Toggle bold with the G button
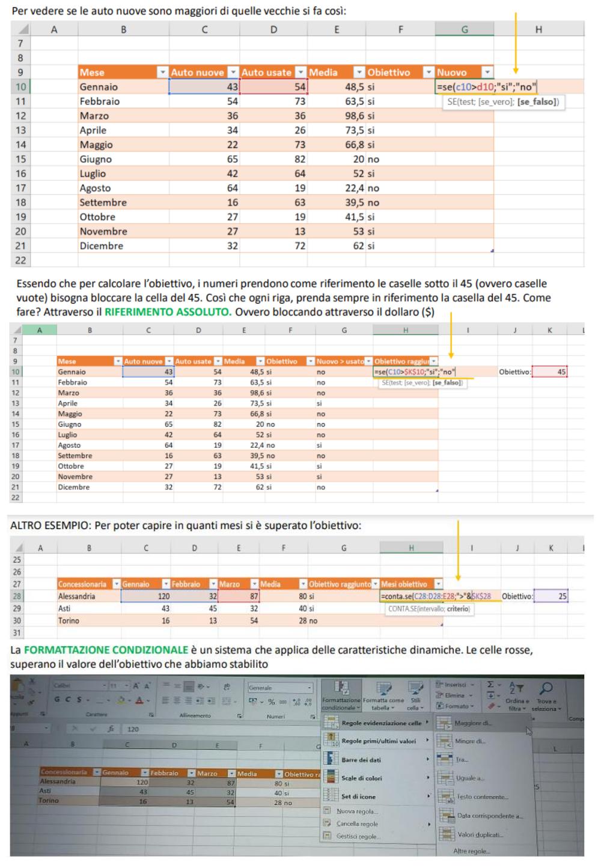Screen dimensions: 601x868 57,700
